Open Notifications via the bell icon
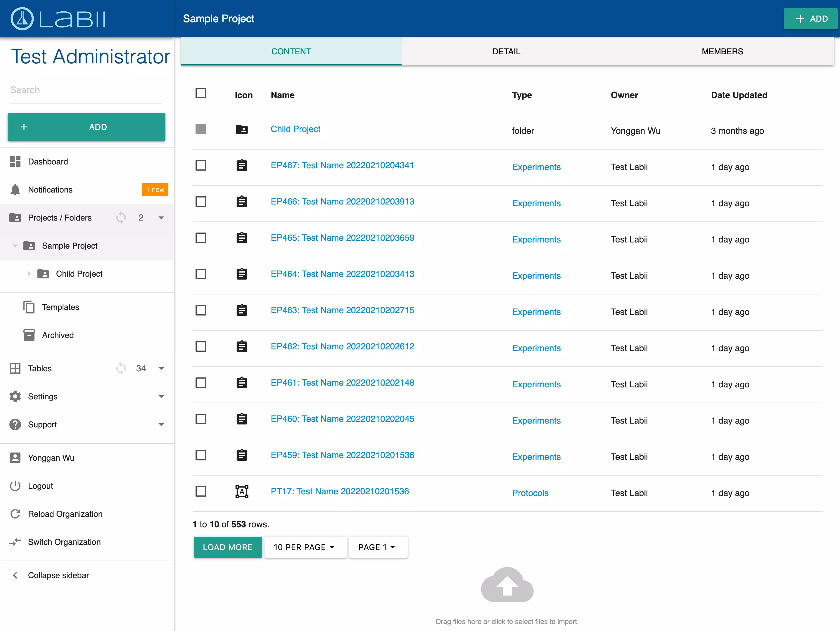The width and height of the screenshot is (840, 631). pos(15,190)
